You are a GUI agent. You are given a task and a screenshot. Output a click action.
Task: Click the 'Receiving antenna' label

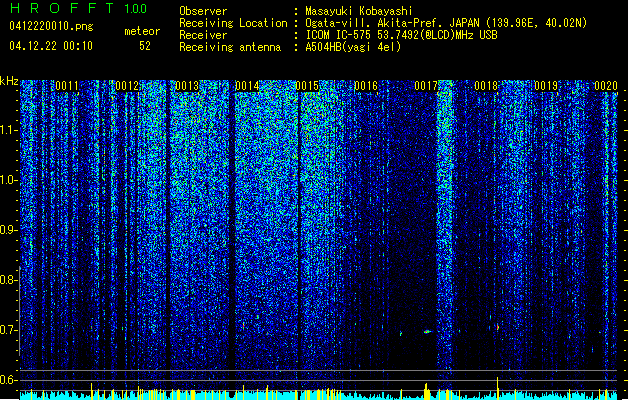tap(230, 47)
